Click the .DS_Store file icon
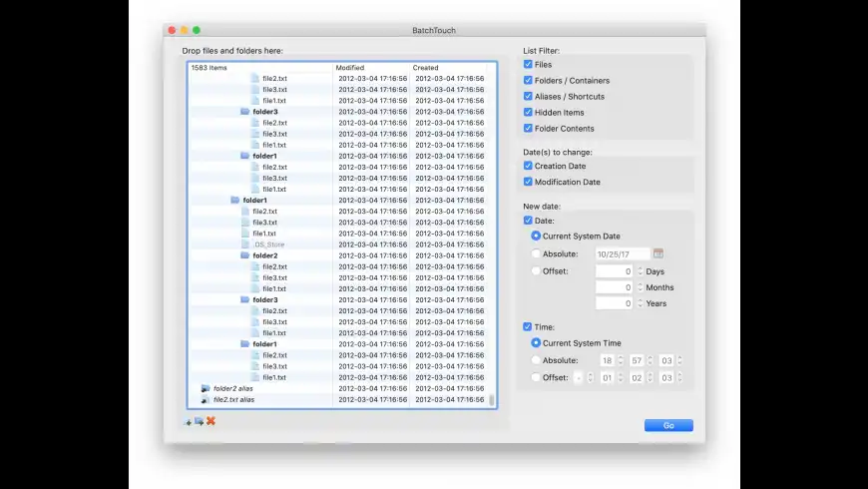868x489 pixels. (x=245, y=244)
